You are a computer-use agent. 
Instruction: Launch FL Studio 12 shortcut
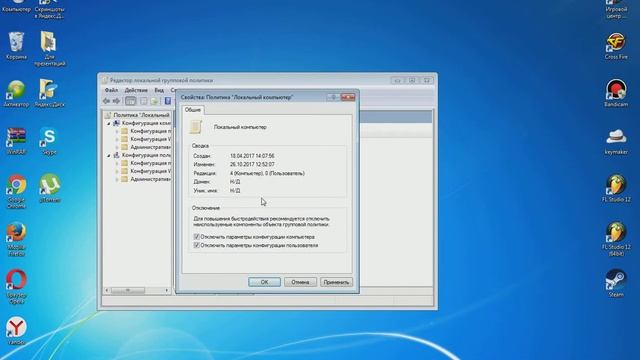pos(616,189)
